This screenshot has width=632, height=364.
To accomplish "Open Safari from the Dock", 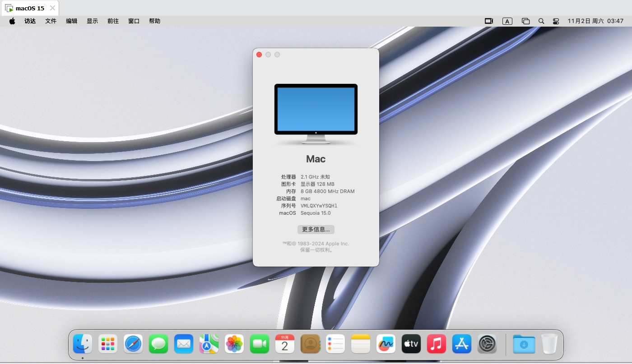I will pyautogui.click(x=133, y=344).
